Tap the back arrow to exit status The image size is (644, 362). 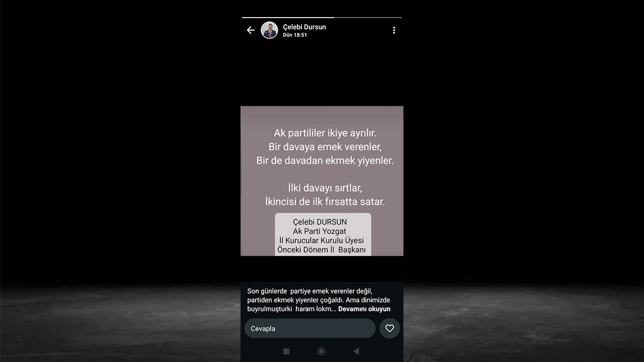[251, 30]
